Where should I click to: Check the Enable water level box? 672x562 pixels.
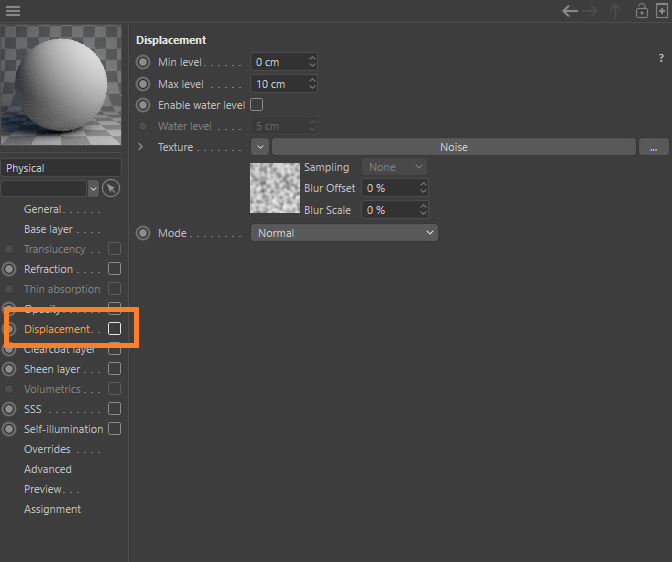[x=256, y=105]
